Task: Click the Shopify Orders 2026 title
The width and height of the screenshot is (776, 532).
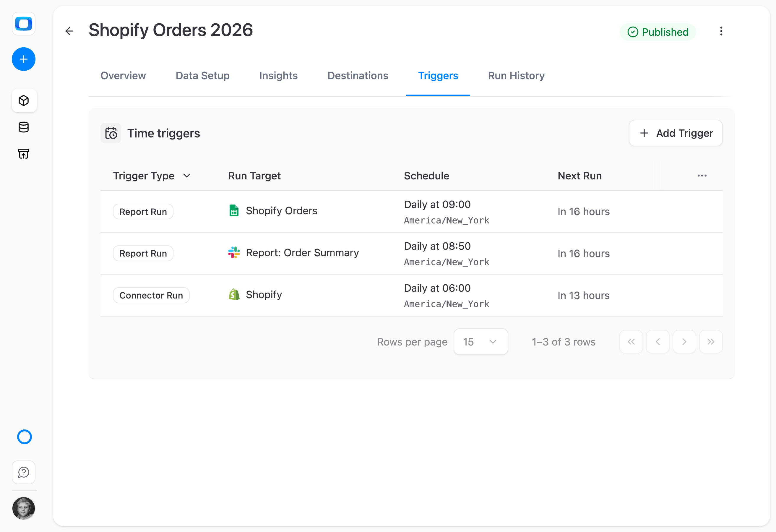Action: tap(171, 30)
